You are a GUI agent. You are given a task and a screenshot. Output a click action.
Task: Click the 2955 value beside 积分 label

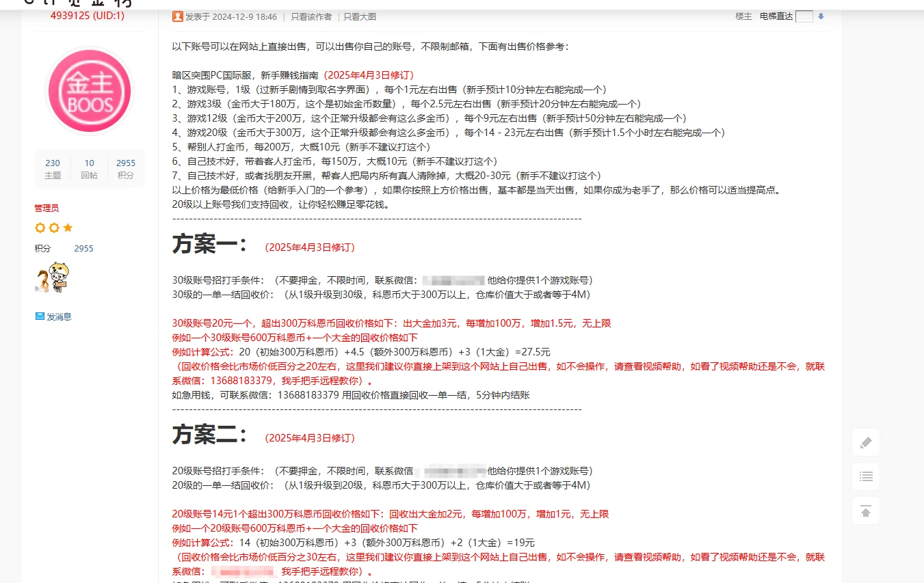pos(84,249)
